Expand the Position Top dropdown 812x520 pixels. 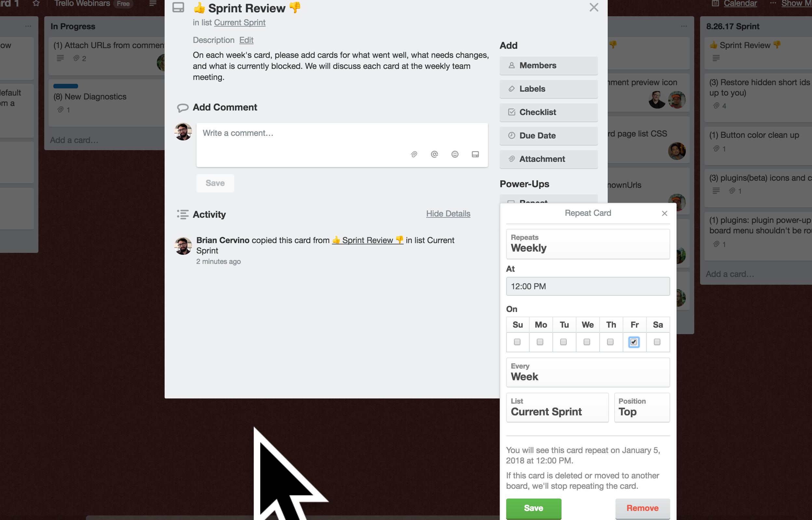tap(642, 408)
